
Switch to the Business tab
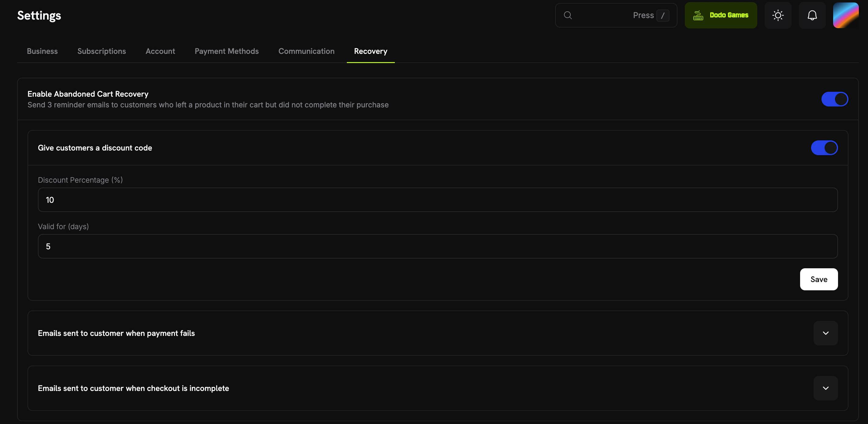(x=42, y=51)
